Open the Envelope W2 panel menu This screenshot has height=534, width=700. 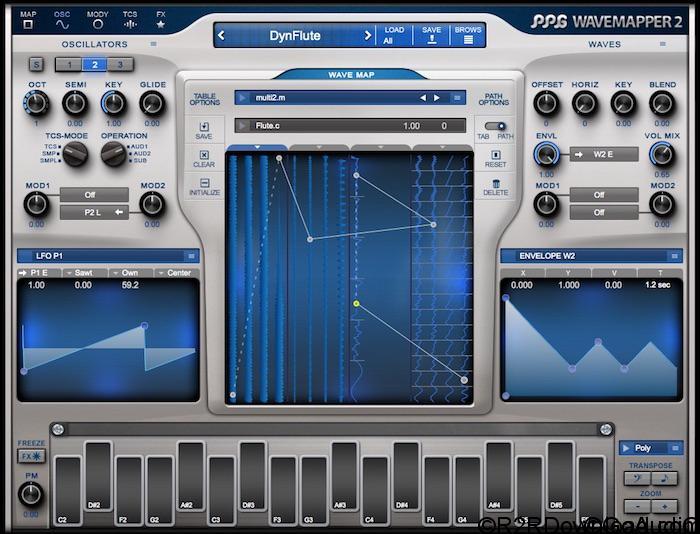click(675, 256)
